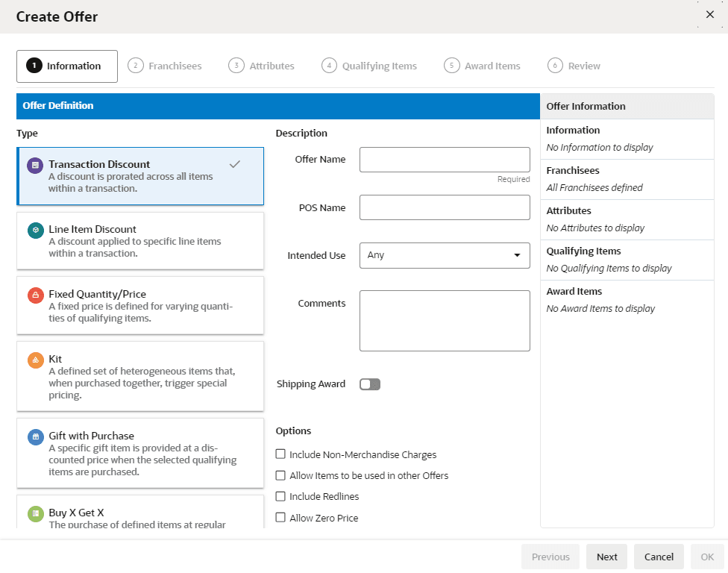Select the blue Gift with Purchase icon
The height and width of the screenshot is (573, 728).
point(35,437)
